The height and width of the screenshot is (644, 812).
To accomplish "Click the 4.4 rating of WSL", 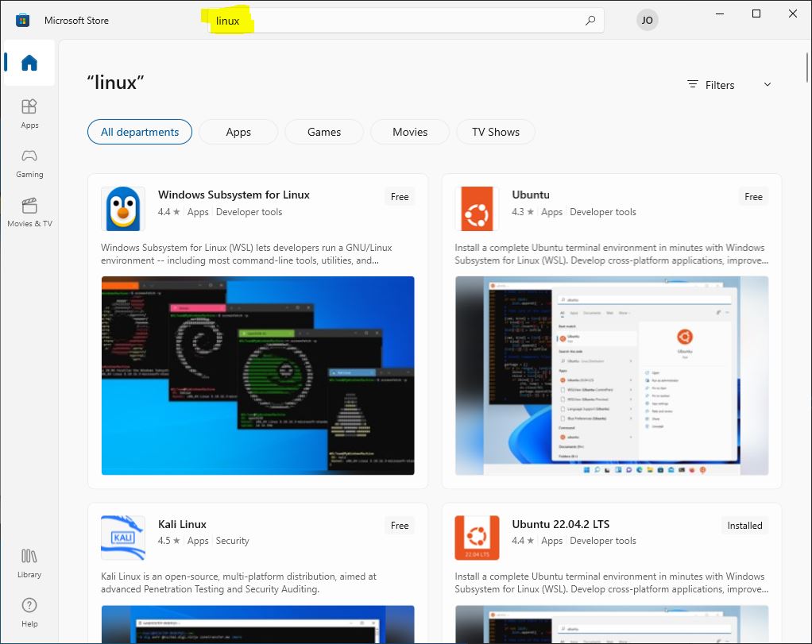I will (168, 212).
